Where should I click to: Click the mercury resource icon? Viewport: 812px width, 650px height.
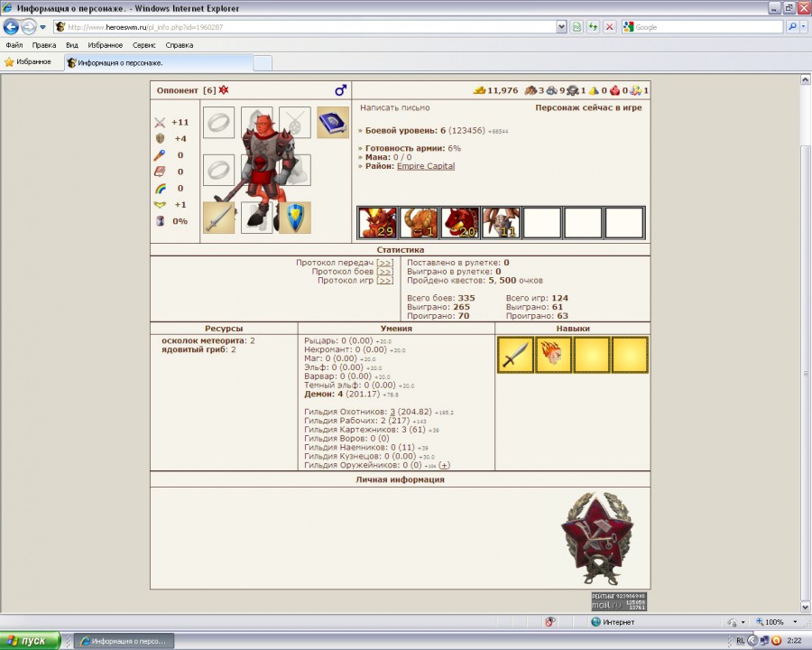[x=572, y=90]
